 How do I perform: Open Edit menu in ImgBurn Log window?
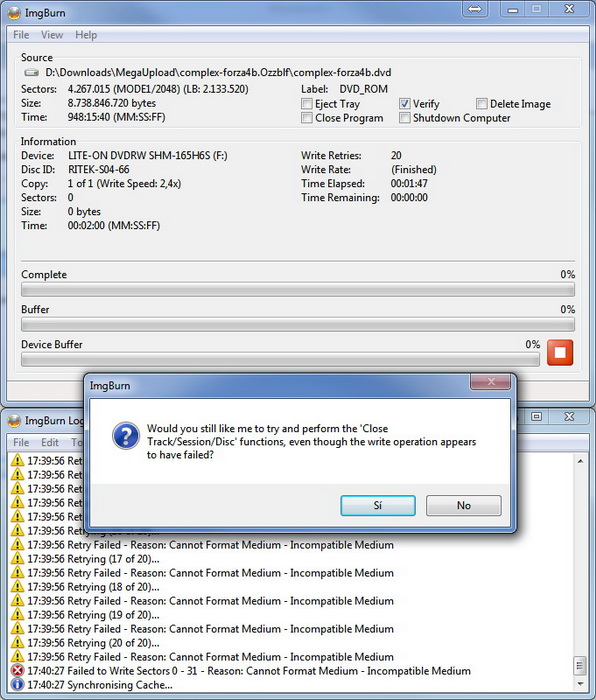pos(50,442)
